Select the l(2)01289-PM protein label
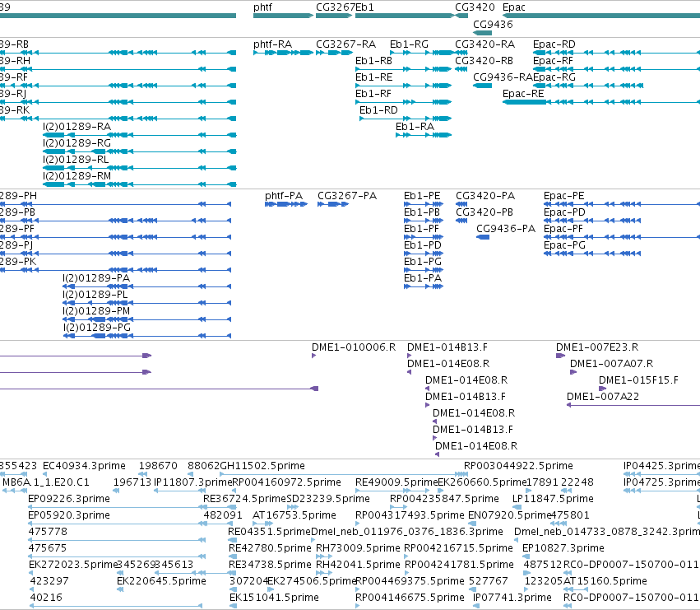 [96, 311]
